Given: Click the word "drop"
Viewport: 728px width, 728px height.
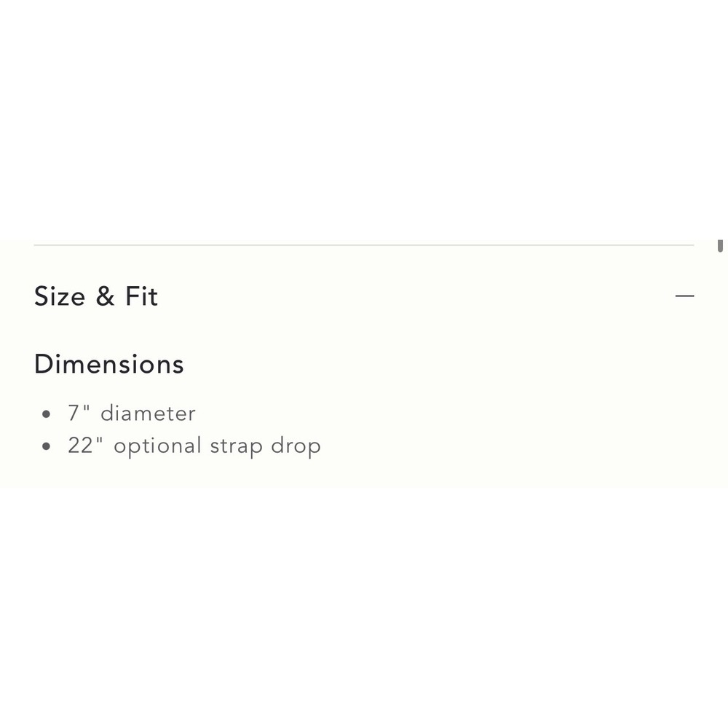Looking at the screenshot, I should click(x=296, y=446).
